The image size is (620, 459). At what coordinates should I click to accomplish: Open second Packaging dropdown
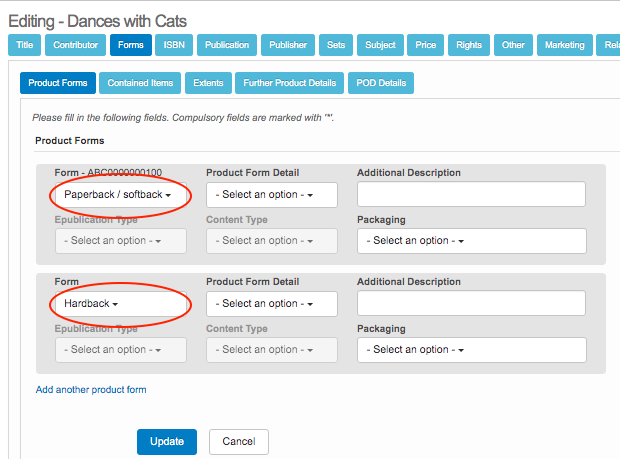click(470, 350)
